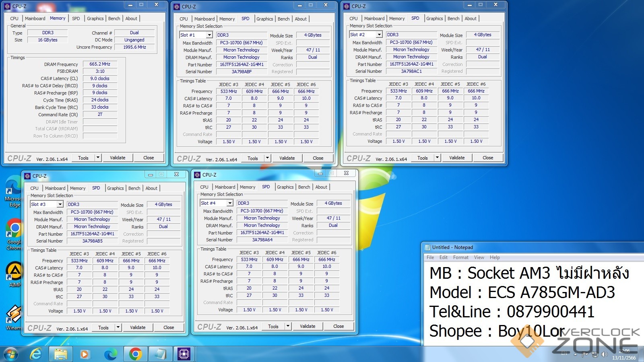Open File Explorer from the taskbar
The image size is (644, 362).
[x=61, y=354]
